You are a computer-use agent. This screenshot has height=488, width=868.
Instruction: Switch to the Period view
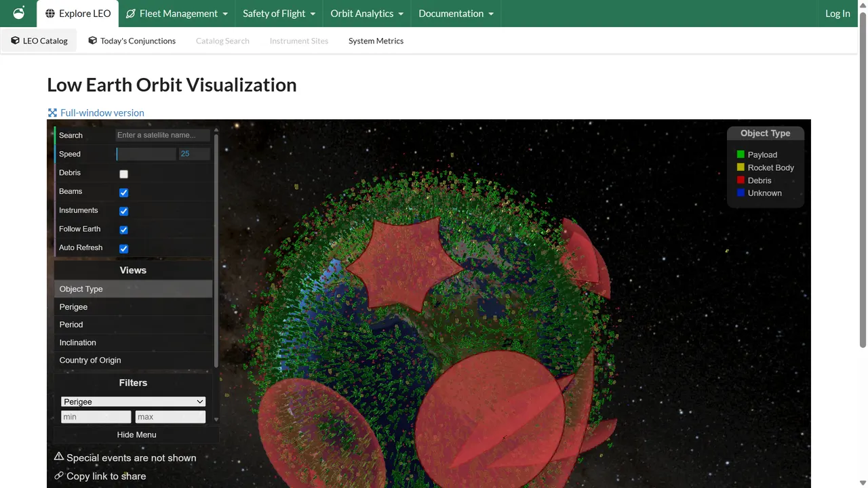pyautogui.click(x=133, y=325)
